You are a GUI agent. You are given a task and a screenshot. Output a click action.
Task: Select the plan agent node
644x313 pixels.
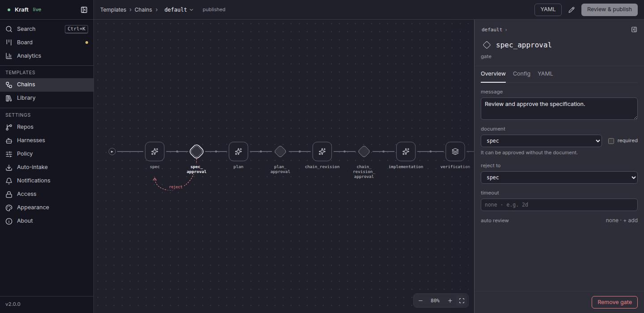pyautogui.click(x=238, y=152)
